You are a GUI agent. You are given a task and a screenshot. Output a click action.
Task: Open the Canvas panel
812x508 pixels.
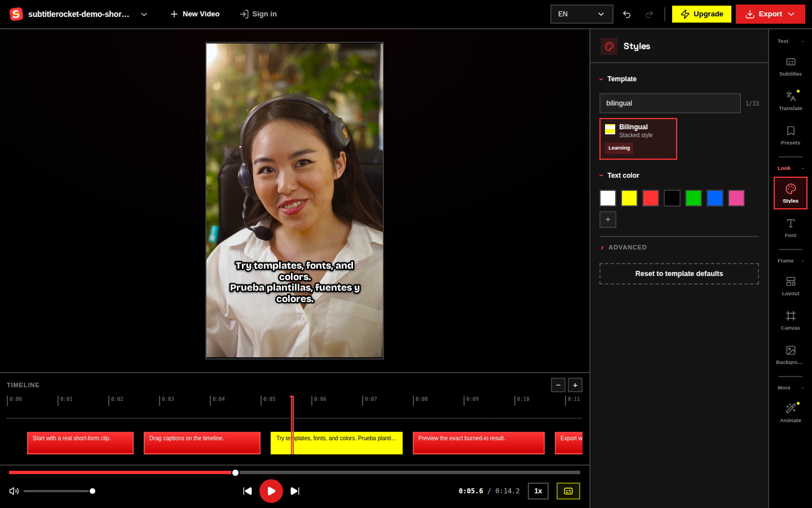[791, 320]
